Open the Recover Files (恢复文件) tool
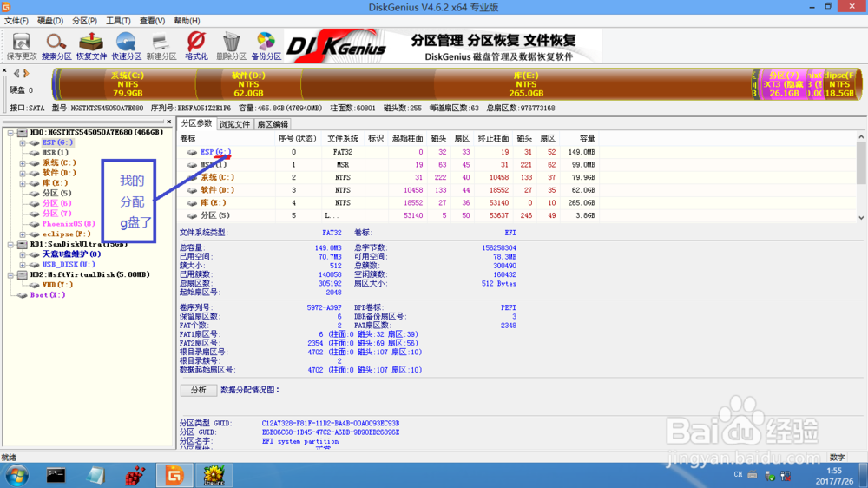Image resolution: width=868 pixels, height=488 pixels. [x=91, y=46]
